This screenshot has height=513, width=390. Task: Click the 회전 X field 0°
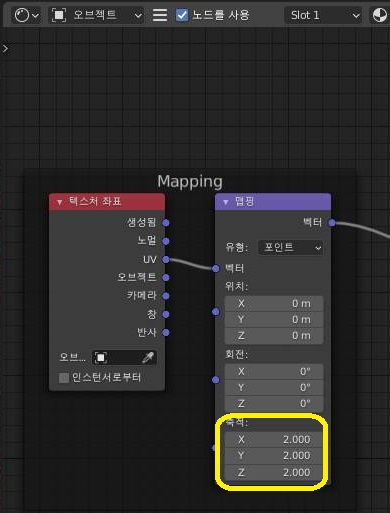274,371
